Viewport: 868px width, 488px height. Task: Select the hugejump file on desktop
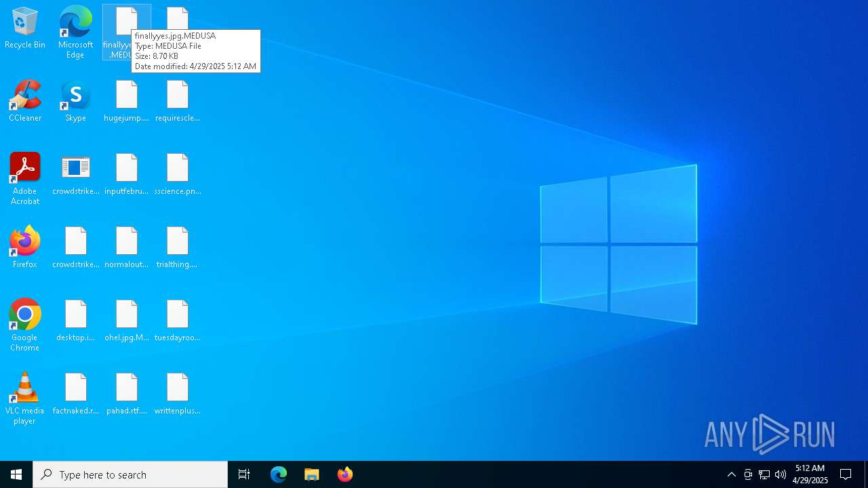[127, 102]
